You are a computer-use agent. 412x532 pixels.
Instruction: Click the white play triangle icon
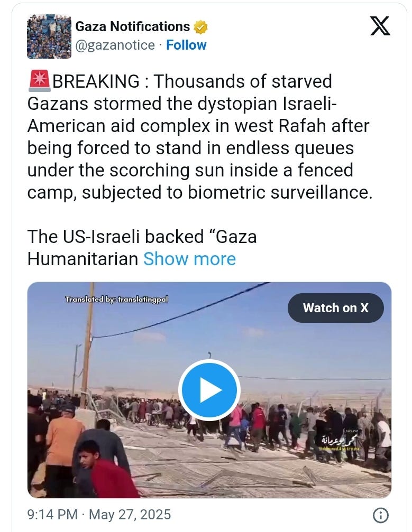(210, 390)
